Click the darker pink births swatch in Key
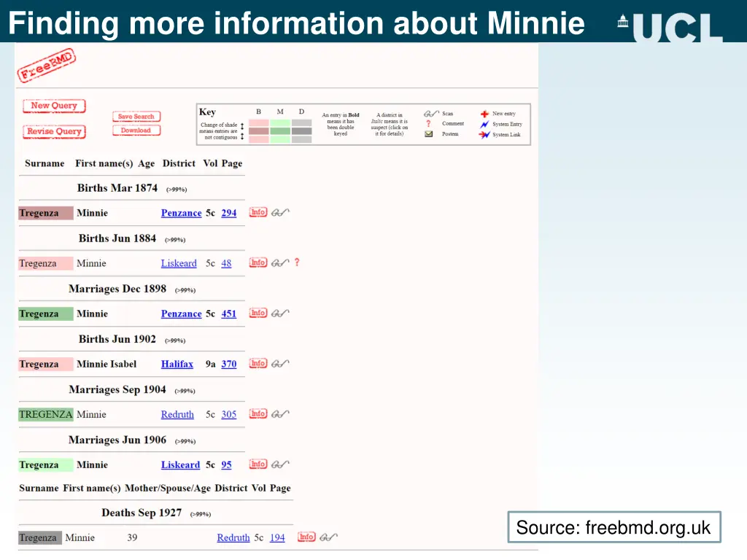Viewport: 747px width, 560px height. pyautogui.click(x=259, y=131)
